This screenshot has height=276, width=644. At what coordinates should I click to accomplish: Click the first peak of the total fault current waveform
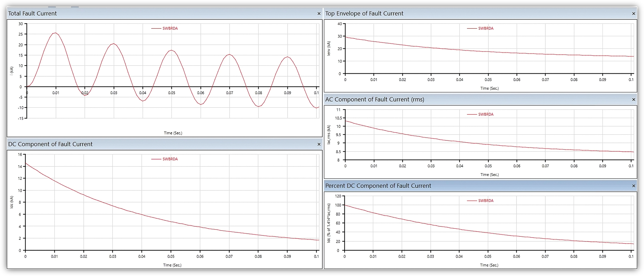coord(55,33)
